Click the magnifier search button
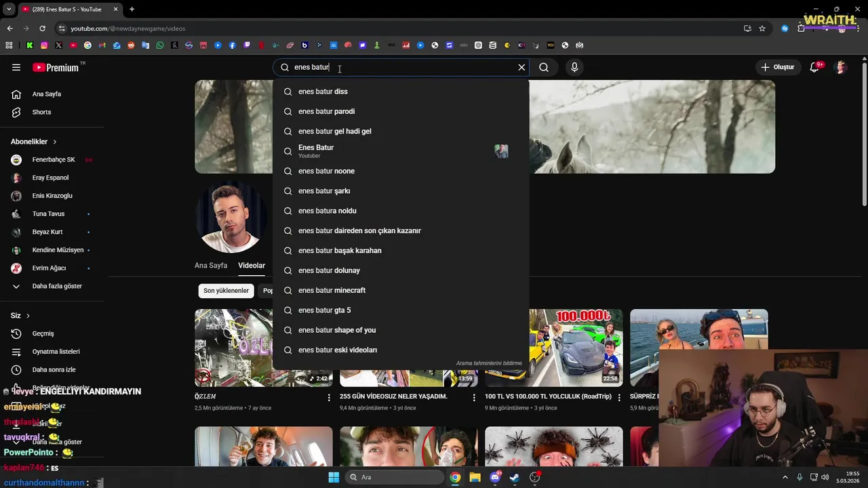The image size is (868, 488). 544,67
